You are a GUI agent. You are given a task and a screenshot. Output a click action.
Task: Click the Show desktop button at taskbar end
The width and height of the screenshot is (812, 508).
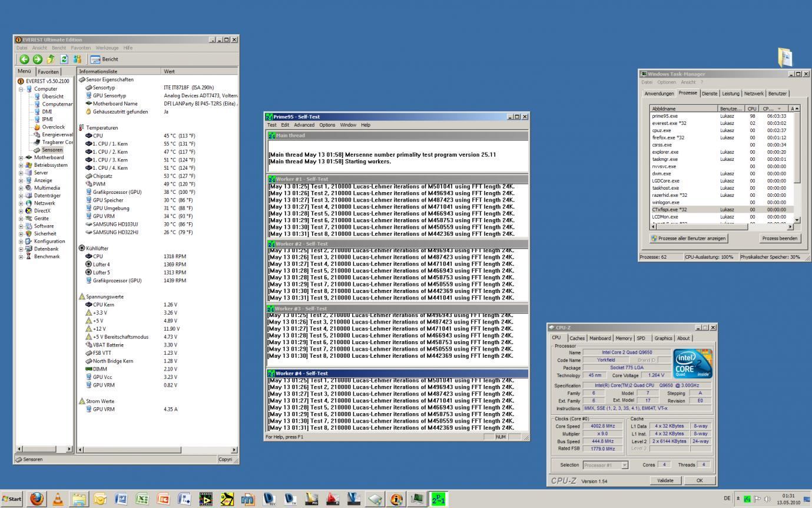click(807, 499)
